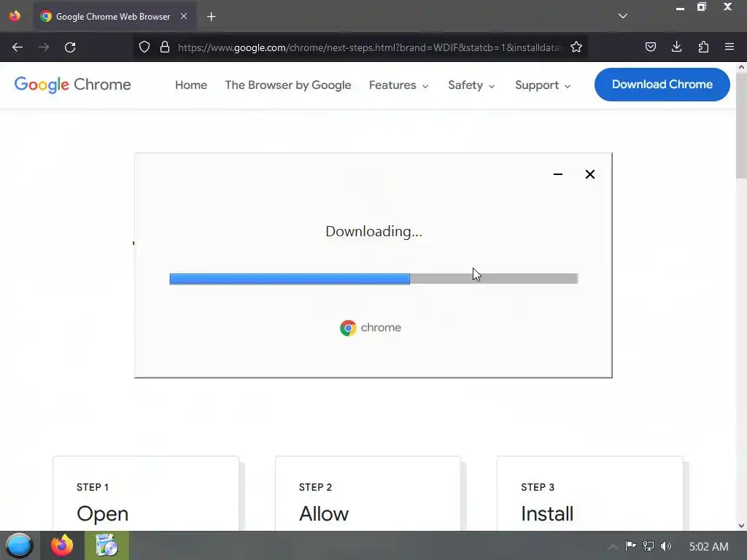Open the tracking protection shield icon
This screenshot has height=560, width=747.
pos(144,47)
